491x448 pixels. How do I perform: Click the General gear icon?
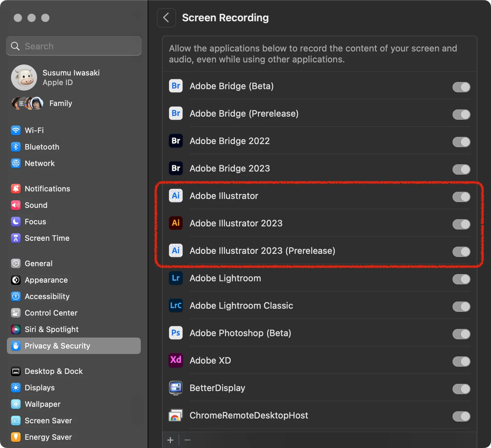pos(16,263)
